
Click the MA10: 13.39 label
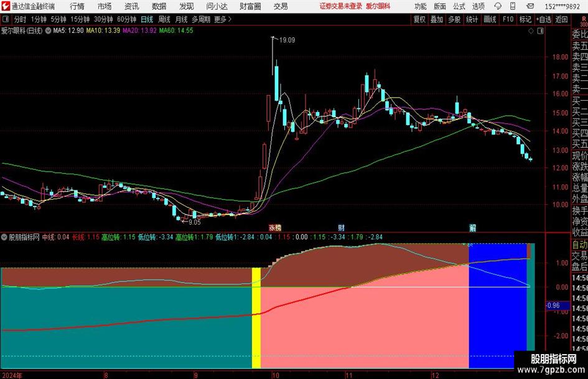[x=103, y=30]
